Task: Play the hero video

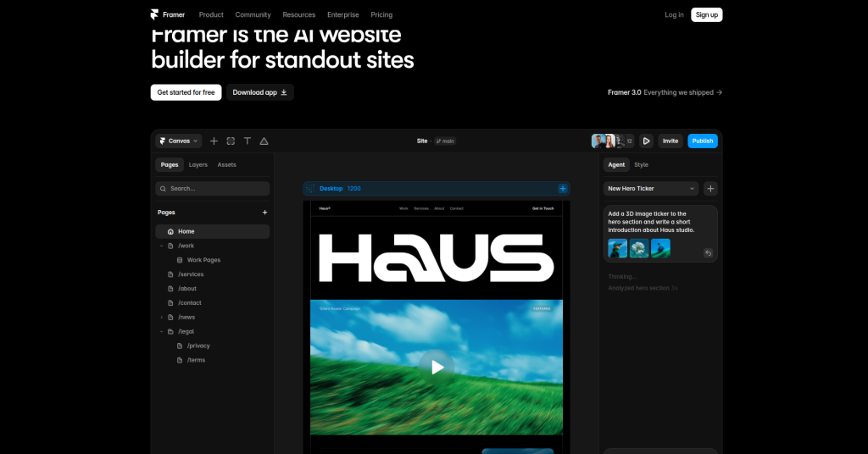Action: 437,368
